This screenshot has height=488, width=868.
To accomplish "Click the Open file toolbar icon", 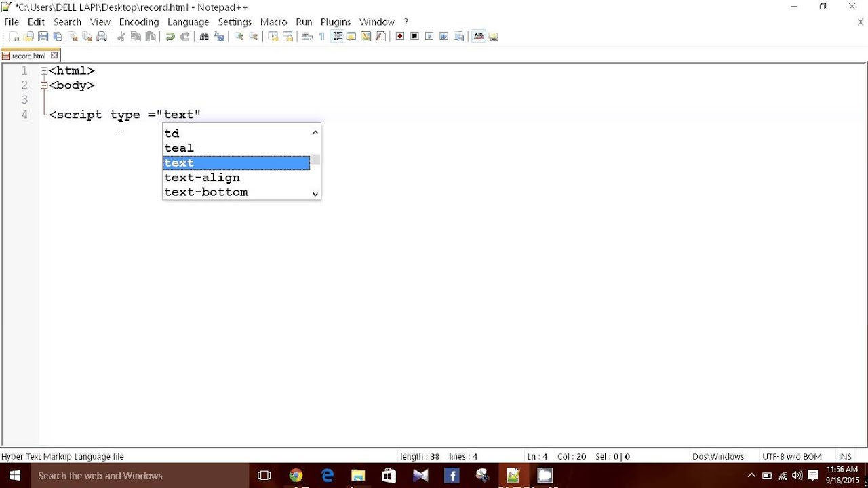I will point(28,37).
